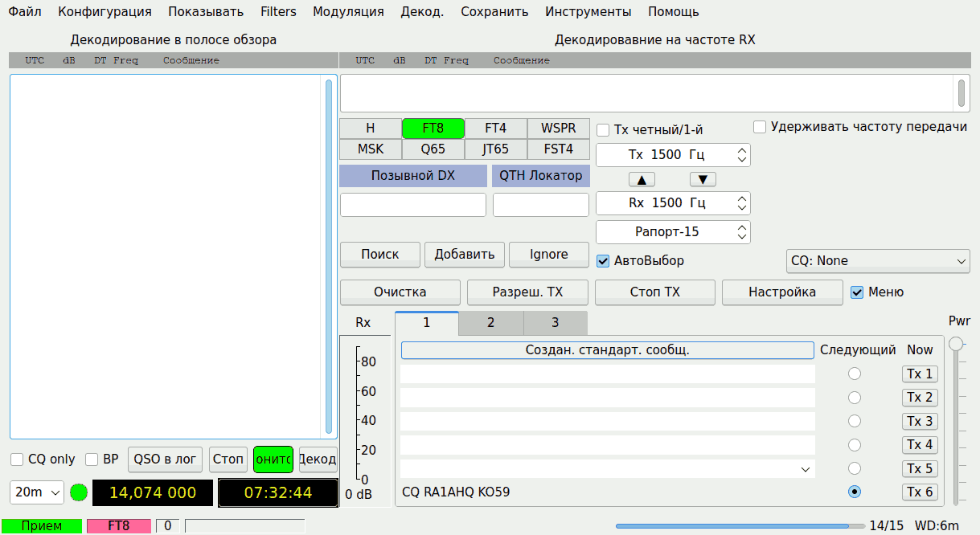Open the Файл menu
980x535 pixels.
[x=25, y=12]
